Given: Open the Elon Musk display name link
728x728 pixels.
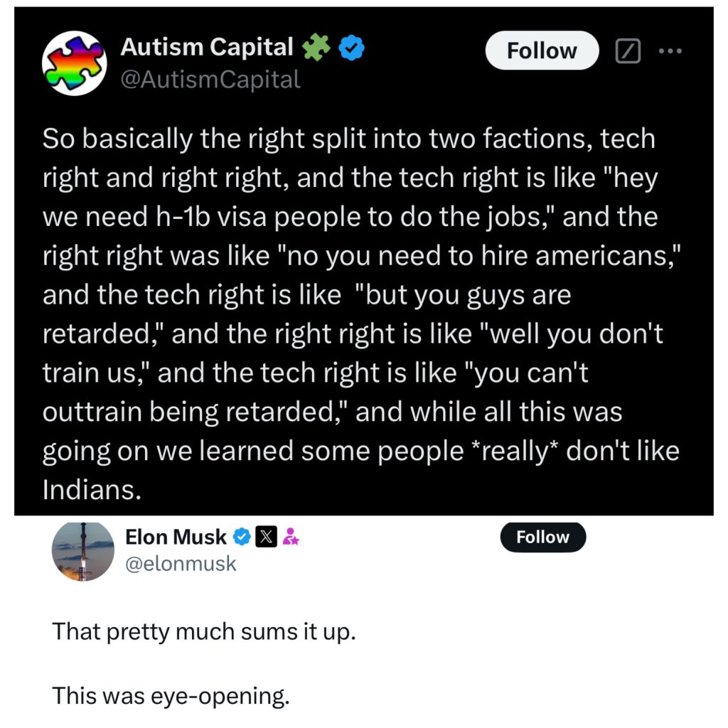Looking at the screenshot, I should point(176,537).
